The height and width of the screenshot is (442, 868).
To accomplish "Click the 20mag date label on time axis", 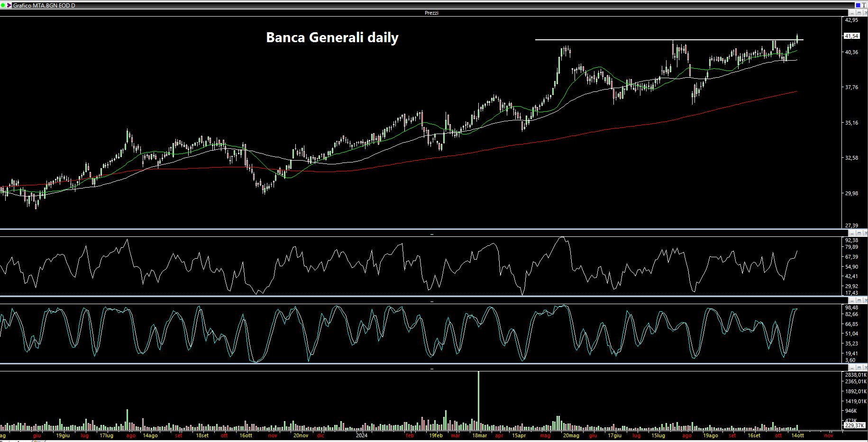I will 571,435.
